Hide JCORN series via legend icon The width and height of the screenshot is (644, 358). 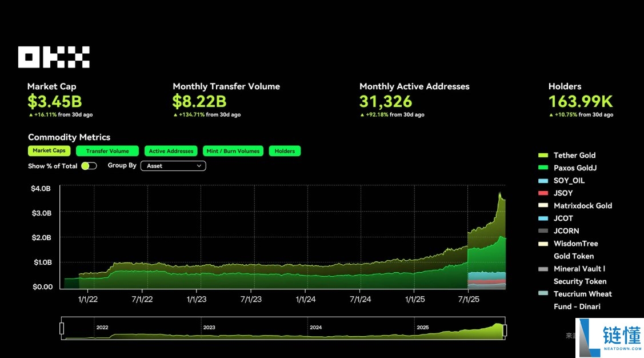(x=543, y=231)
